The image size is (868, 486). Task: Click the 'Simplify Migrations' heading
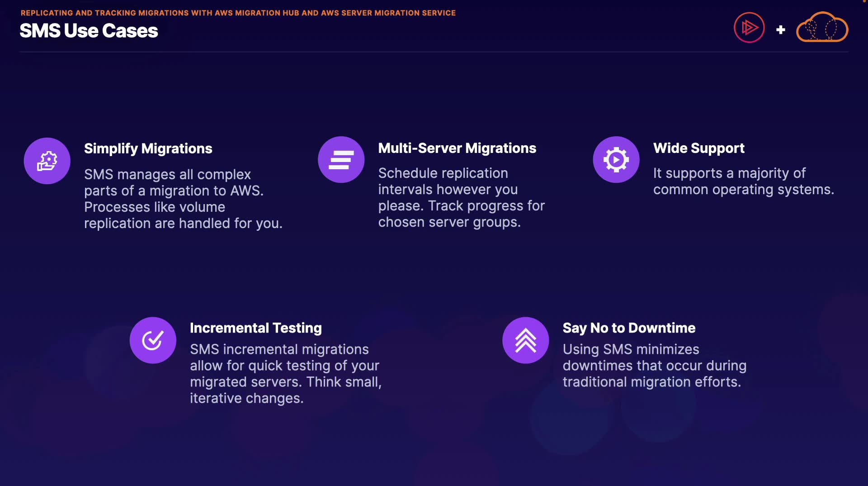[148, 148]
